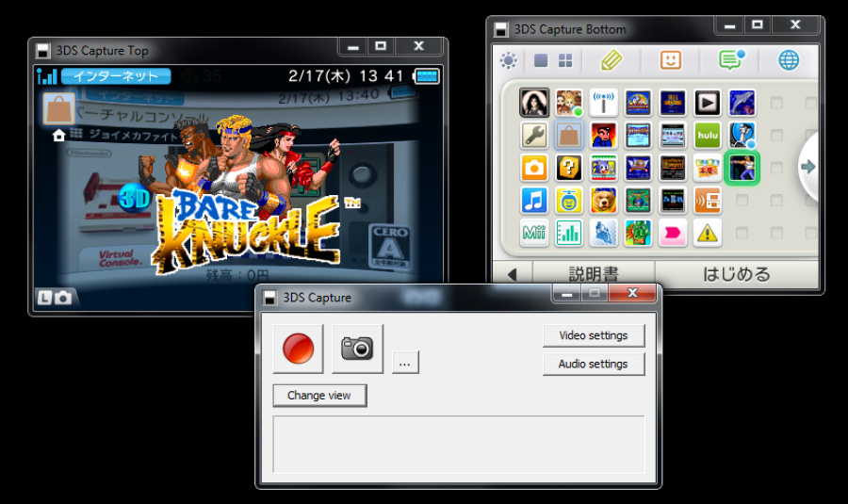Open StreetPass Mii Plaza faces icon
This screenshot has width=848, height=504.
569,102
